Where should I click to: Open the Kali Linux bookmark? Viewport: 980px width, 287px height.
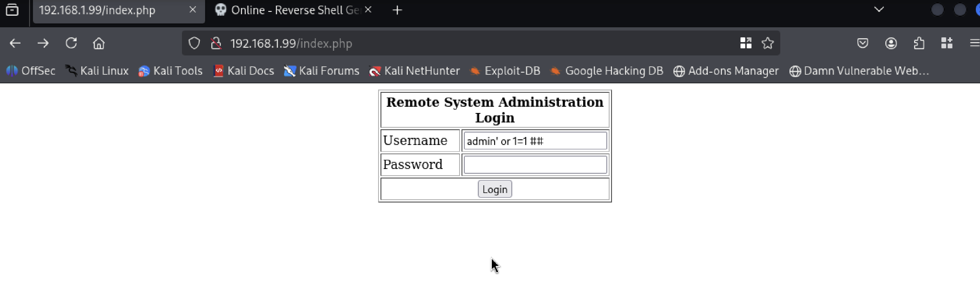(x=97, y=71)
